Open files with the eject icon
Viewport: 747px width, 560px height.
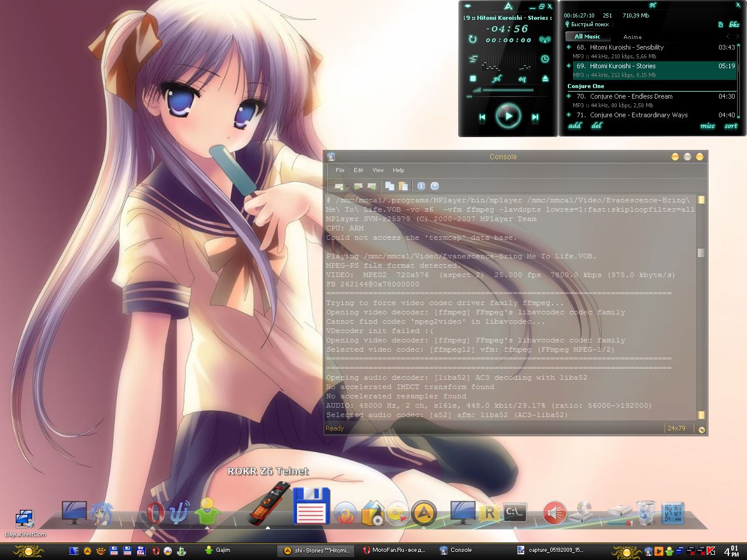(x=545, y=78)
